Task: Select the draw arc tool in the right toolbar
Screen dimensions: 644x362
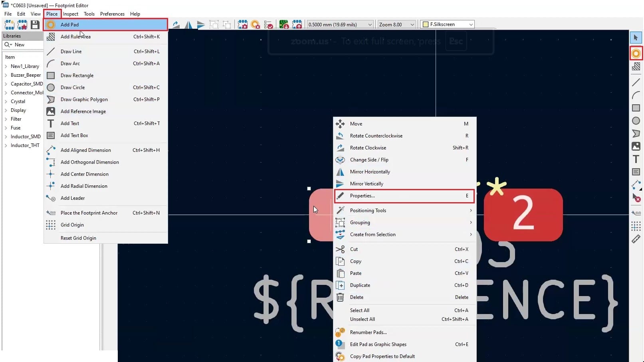Action: tap(636, 95)
